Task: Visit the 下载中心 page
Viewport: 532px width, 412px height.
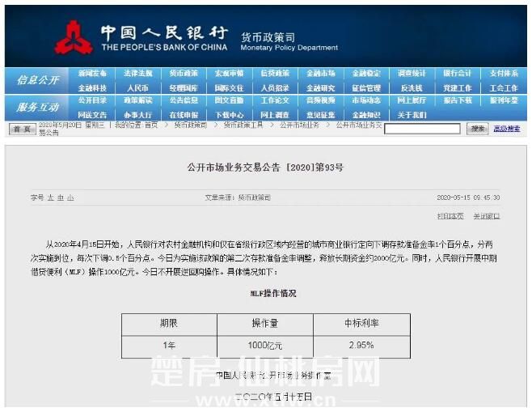Action: 229,115
